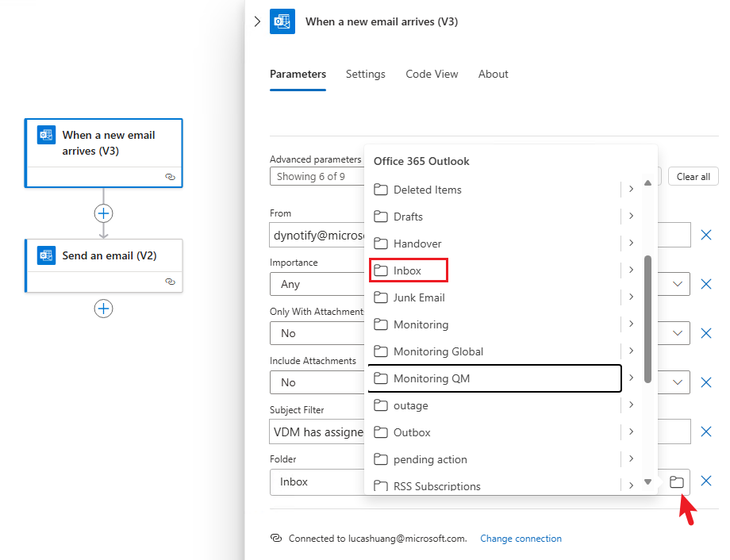Click the connection link icon on the Send an email card
Image resolution: width=730 pixels, height=560 pixels.
click(171, 282)
